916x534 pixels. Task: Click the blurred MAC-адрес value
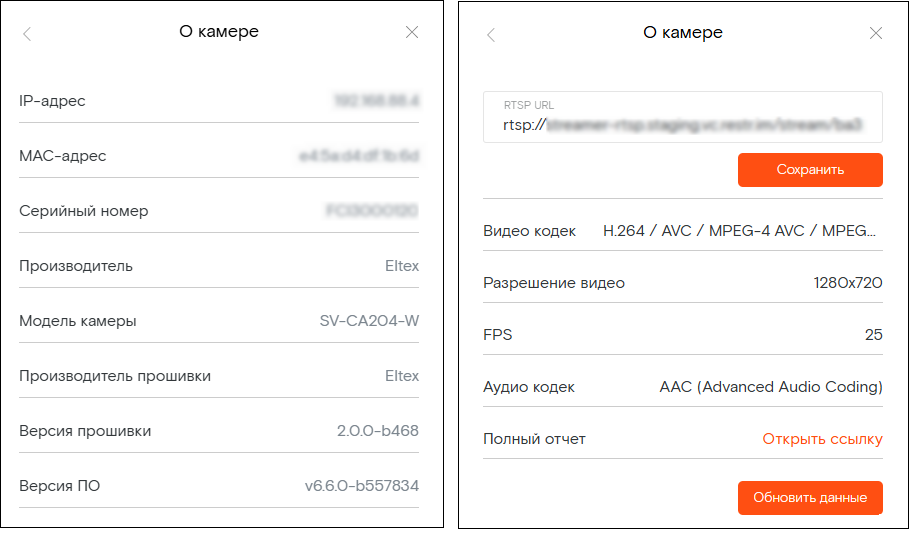pos(358,156)
